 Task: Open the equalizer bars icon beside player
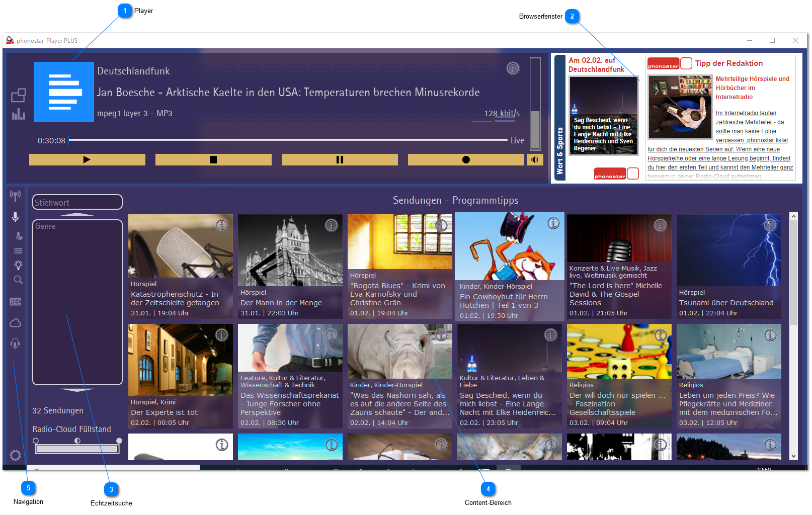[x=19, y=114]
